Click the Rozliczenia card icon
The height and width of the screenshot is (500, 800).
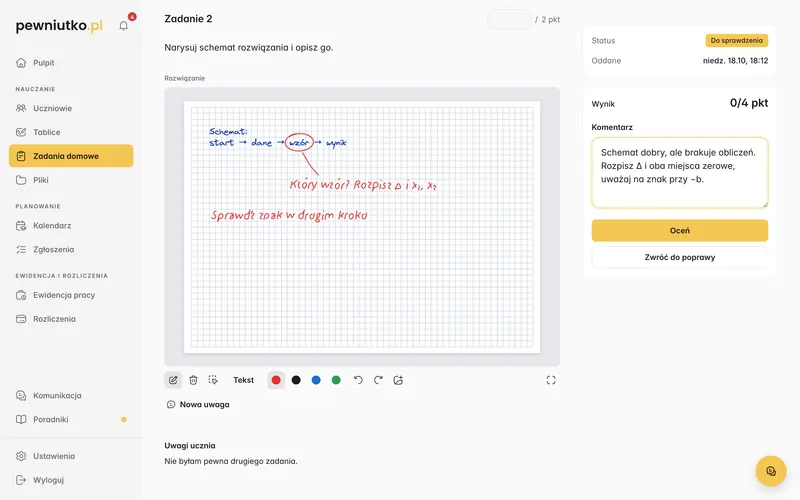(x=21, y=319)
